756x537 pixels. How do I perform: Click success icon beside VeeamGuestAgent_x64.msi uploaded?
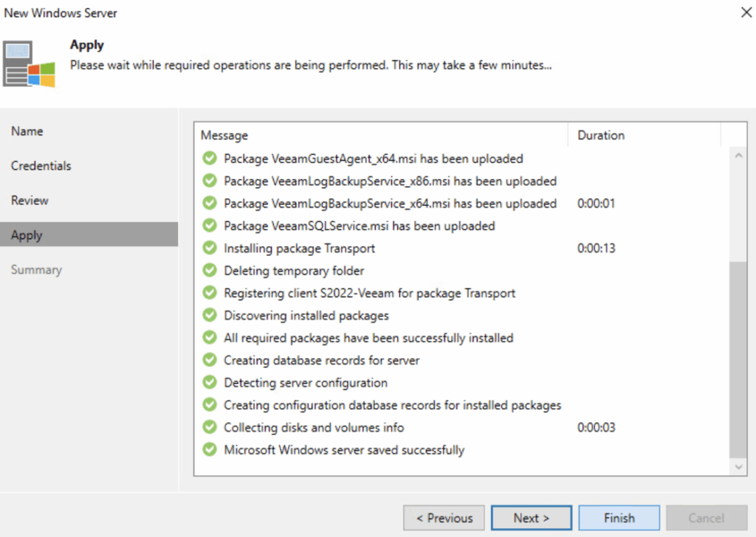click(210, 158)
